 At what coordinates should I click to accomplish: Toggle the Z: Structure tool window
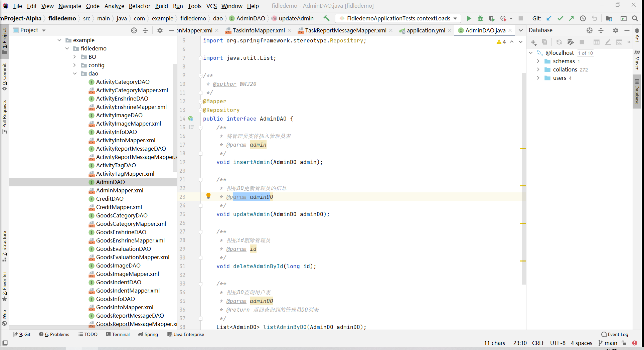4,246
